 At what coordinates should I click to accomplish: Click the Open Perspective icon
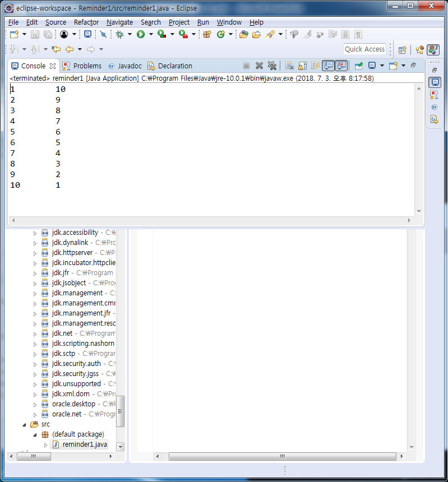[402, 50]
